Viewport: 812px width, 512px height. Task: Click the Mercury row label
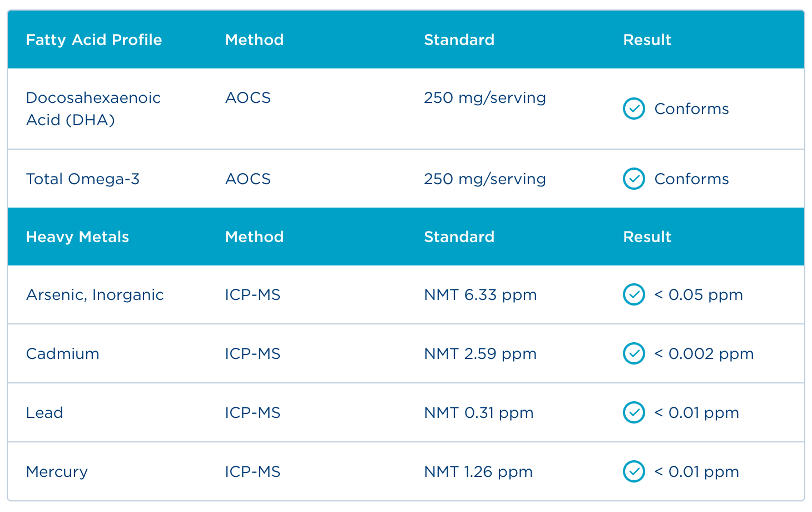[x=57, y=472]
